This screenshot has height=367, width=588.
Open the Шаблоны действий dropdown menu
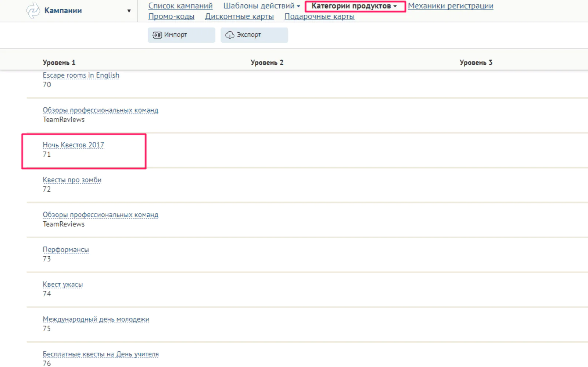coord(262,6)
